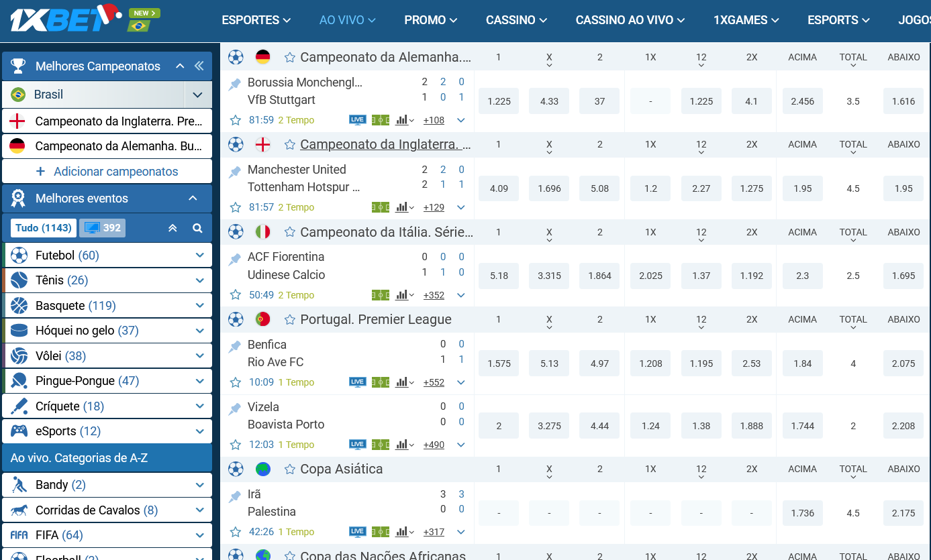This screenshot has height=560, width=931.
Task: Open the pitch view icon for Manchester United match
Action: (x=380, y=207)
